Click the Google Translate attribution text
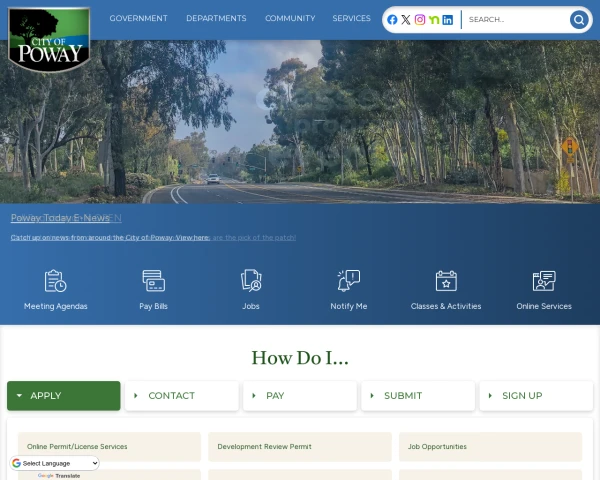The width and height of the screenshot is (600, 480). click(x=59, y=476)
